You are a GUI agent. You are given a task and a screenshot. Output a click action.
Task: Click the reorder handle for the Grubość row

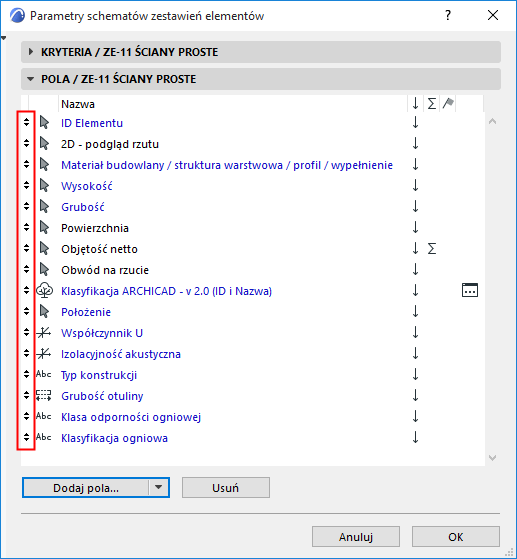click(x=26, y=206)
